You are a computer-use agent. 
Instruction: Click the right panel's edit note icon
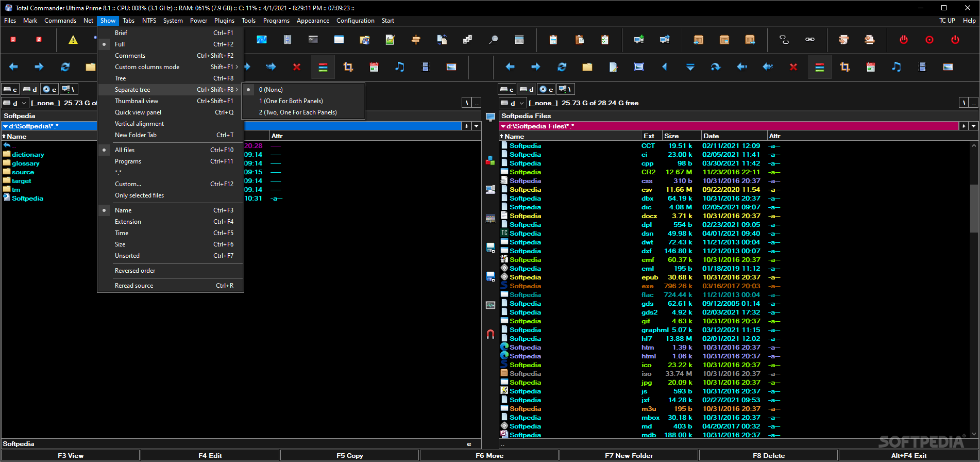tap(613, 67)
